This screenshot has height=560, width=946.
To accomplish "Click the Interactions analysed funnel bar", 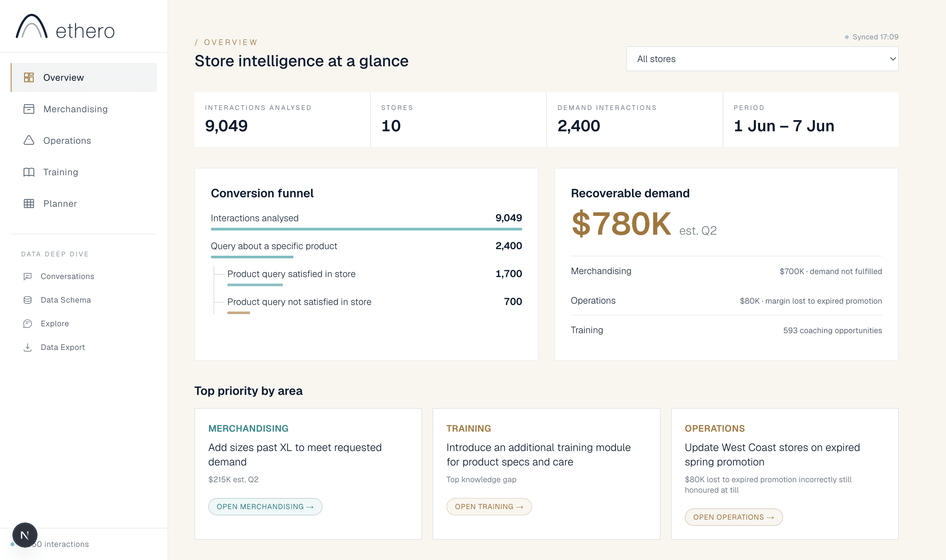I will [x=366, y=229].
